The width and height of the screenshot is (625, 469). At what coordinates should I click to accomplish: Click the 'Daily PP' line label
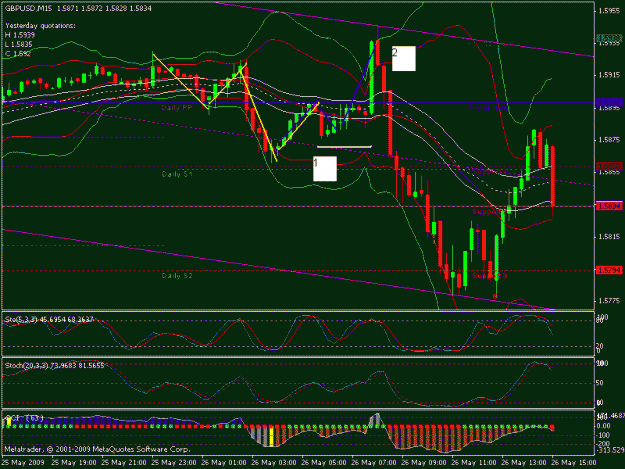(177, 108)
